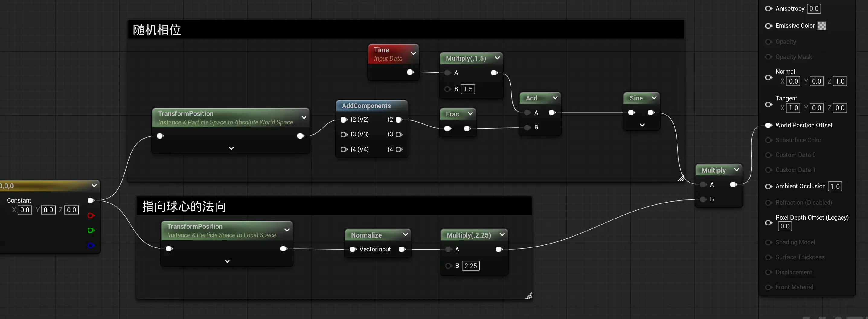The height and width of the screenshot is (319, 868).
Task: Click the Ambient Occlusion input pin
Action: click(x=769, y=186)
